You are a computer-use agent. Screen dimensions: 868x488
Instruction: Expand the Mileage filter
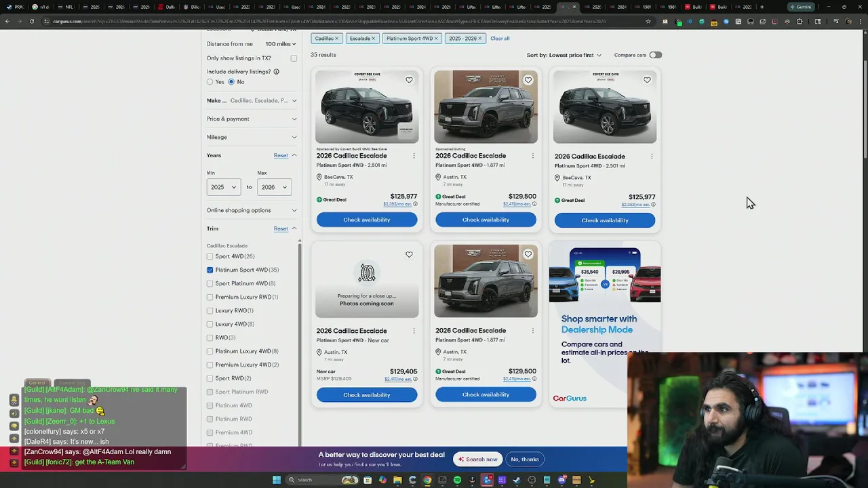[x=252, y=137]
